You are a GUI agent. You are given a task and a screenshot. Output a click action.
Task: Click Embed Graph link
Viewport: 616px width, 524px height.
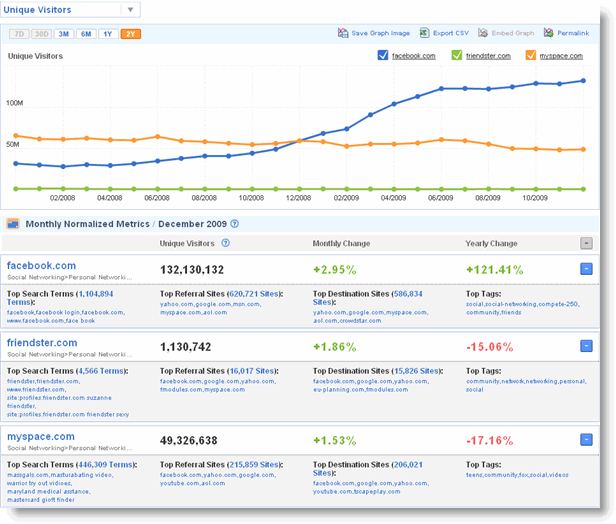[513, 33]
